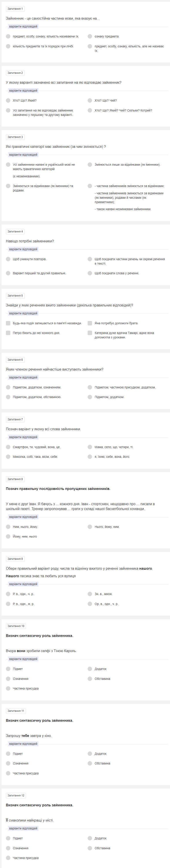Select 'Ор. в., одн., ч. р.' answer

point(90,604)
